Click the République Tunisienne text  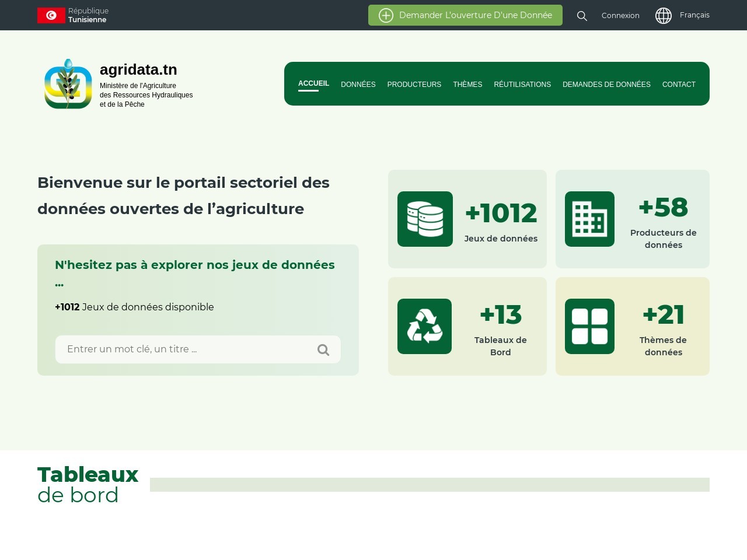click(x=88, y=15)
